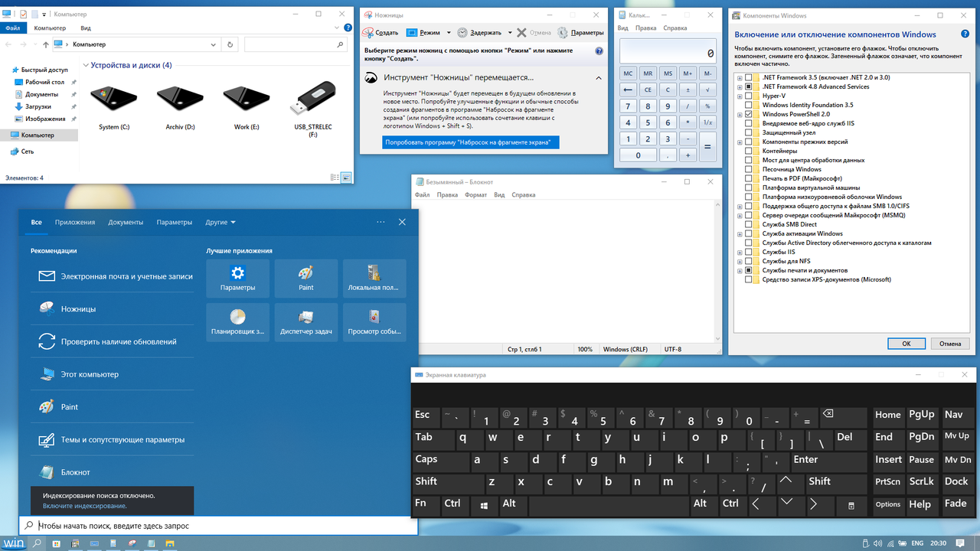The width and height of the screenshot is (980, 551).
Task: Open Этот компьютер in search recommendations
Action: [x=113, y=374]
